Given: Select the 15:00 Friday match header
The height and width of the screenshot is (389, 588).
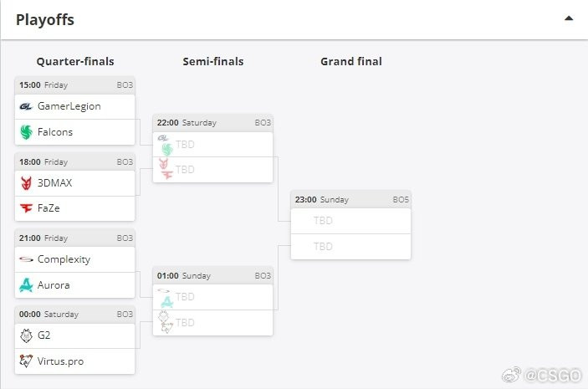Looking at the screenshot, I should (74, 84).
